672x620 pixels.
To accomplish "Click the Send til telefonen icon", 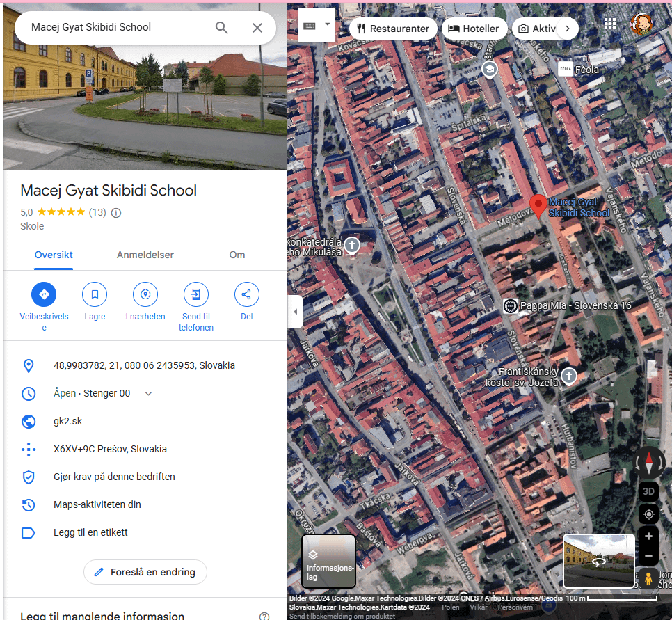I will [196, 294].
